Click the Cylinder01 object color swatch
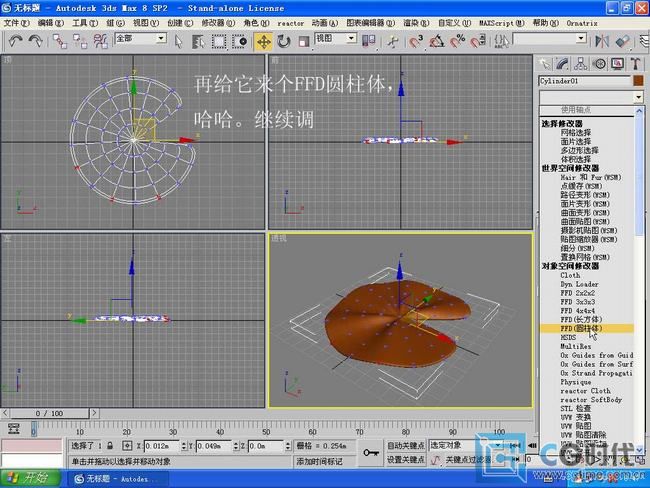This screenshot has width=650, height=488. point(638,80)
